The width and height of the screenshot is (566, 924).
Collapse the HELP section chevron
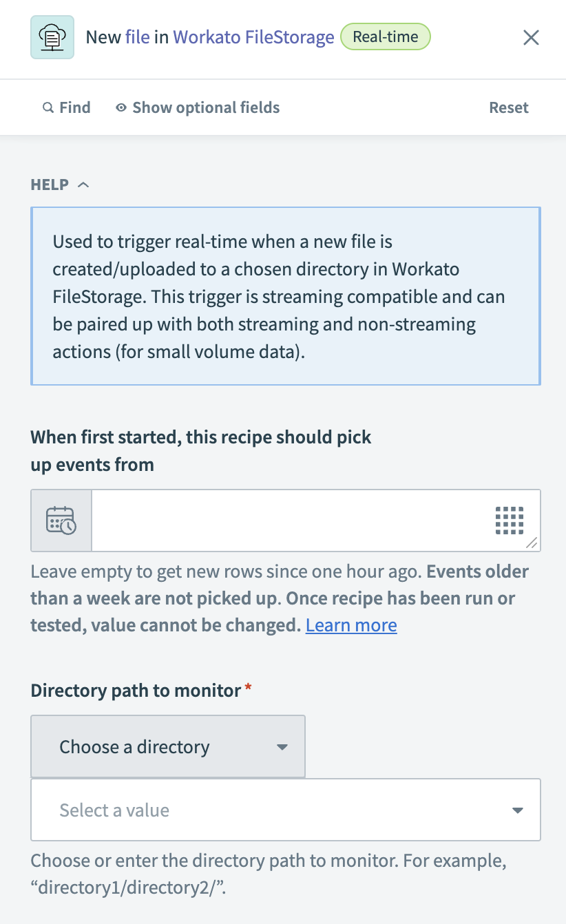click(84, 184)
